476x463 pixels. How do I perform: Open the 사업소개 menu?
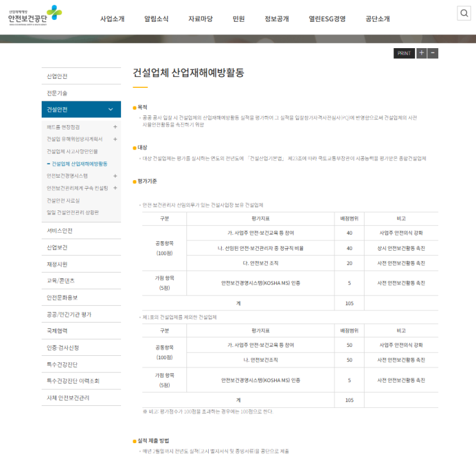[112, 19]
